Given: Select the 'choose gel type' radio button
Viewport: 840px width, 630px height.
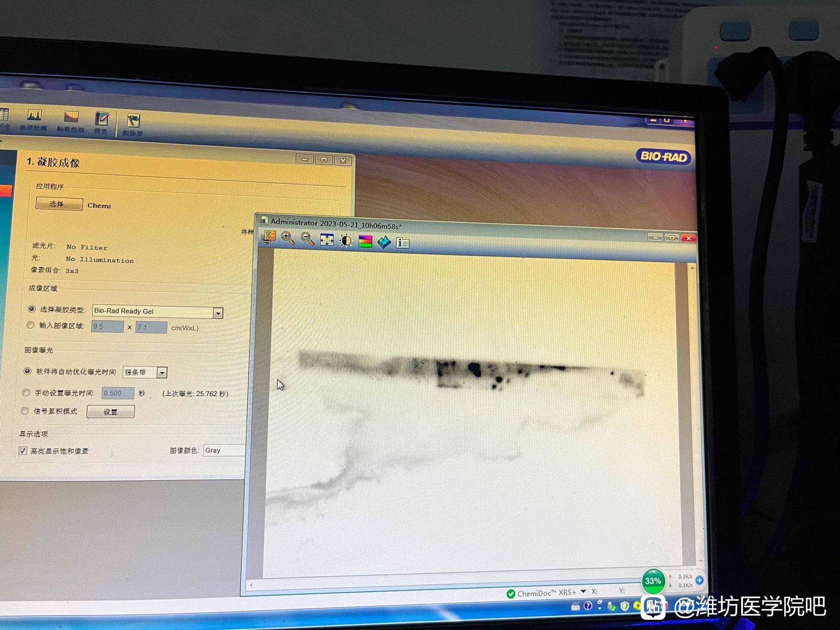Looking at the screenshot, I should [31, 309].
